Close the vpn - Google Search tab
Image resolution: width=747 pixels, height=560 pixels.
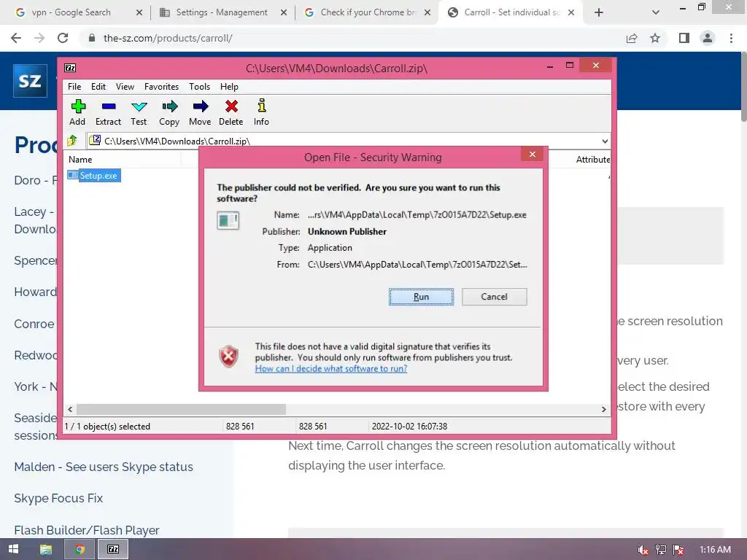139,12
